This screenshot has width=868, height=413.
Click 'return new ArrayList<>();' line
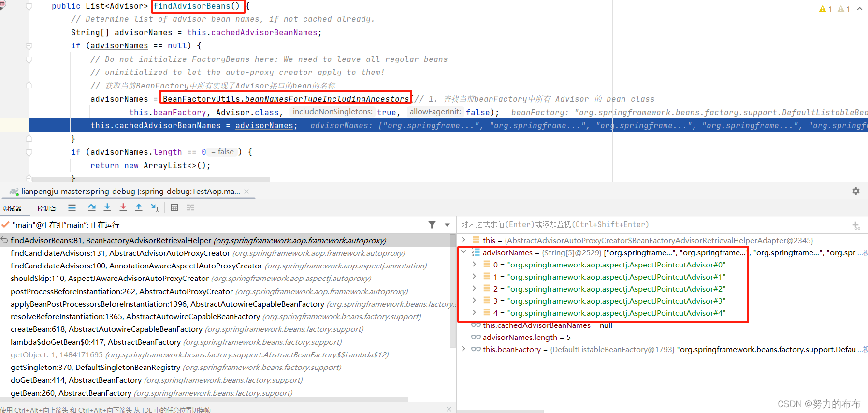point(150,165)
